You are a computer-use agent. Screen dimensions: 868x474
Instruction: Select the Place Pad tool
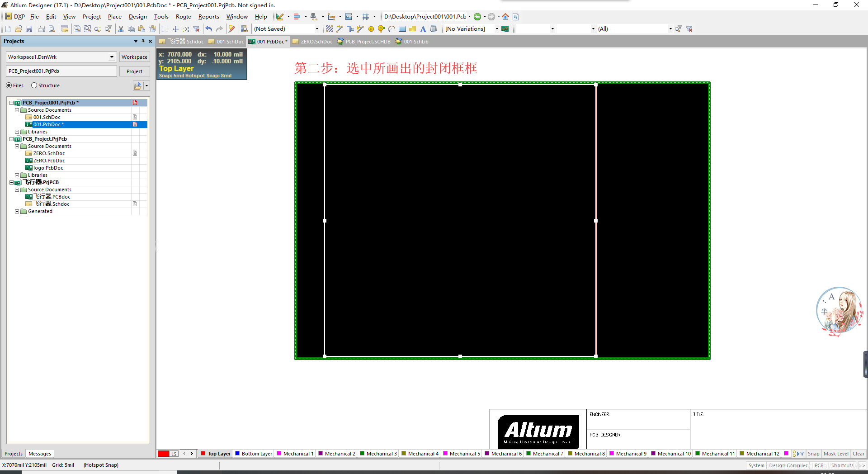(371, 29)
